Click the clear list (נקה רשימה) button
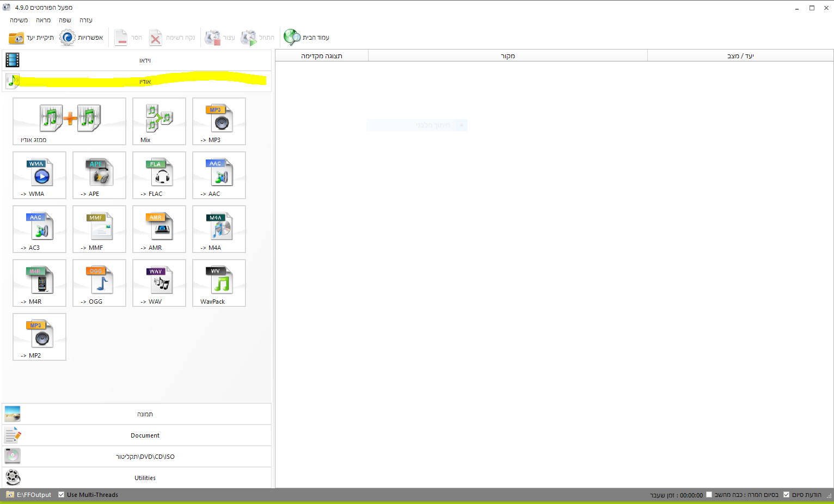This screenshot has height=504, width=834. 172,38
